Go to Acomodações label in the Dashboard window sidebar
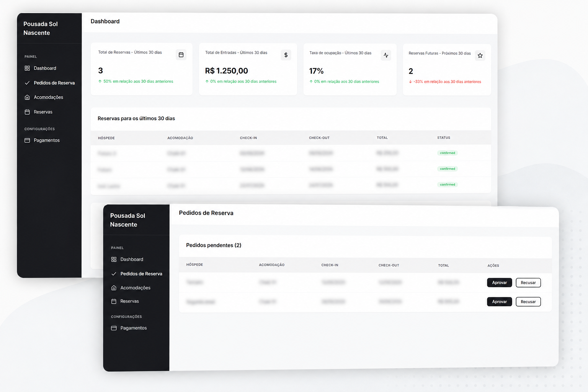This screenshot has width=588, height=392. click(x=49, y=97)
